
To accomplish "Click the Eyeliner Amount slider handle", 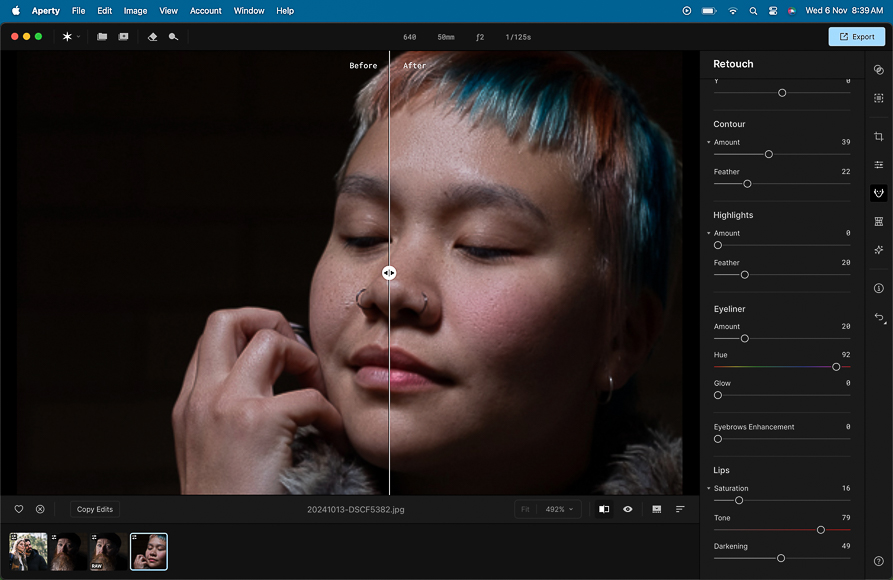I will click(744, 339).
